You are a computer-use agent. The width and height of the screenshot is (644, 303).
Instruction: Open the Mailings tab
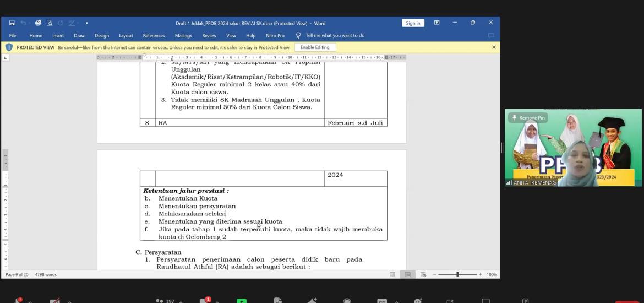pos(183,35)
